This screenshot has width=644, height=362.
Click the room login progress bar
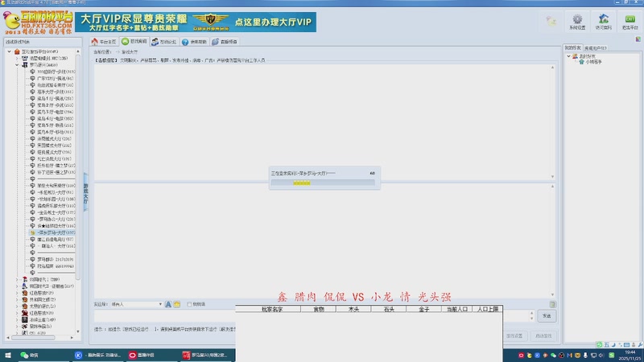pos(323,183)
